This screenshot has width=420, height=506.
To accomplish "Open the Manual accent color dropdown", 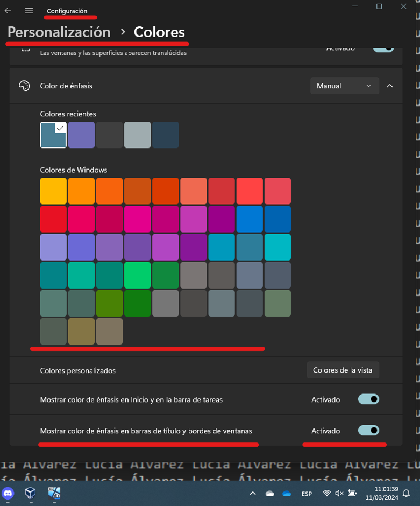I will pos(344,86).
